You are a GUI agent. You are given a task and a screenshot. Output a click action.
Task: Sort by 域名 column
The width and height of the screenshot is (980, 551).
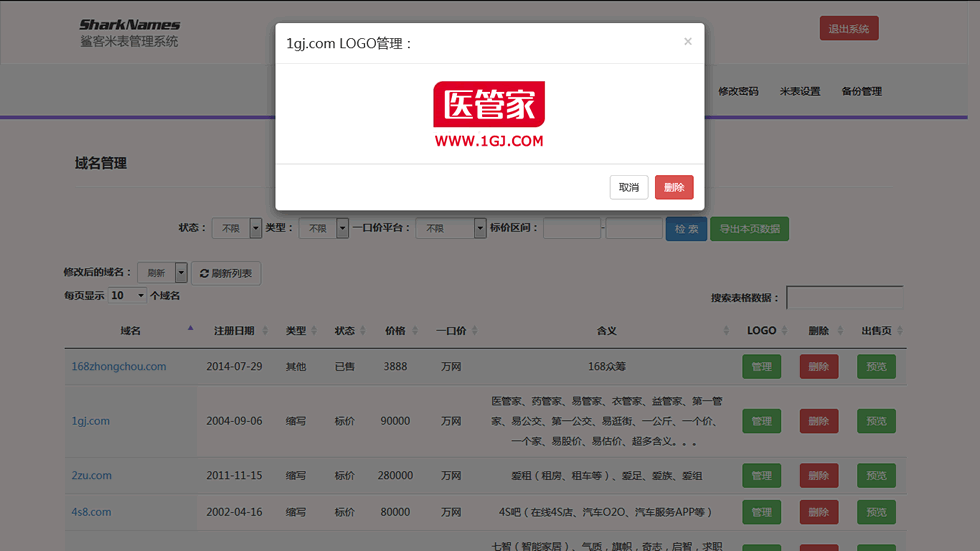point(131,330)
